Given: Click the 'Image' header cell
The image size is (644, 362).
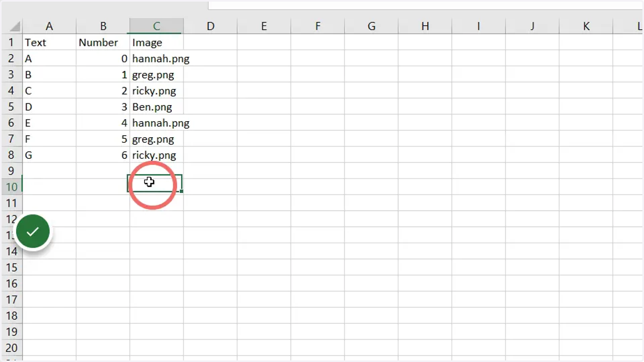Looking at the screenshot, I should click(x=157, y=42).
